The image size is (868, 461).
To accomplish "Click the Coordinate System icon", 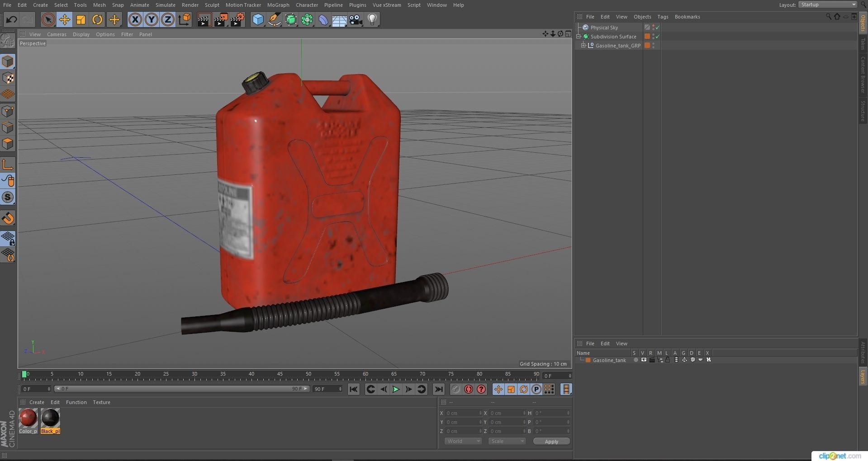I will click(185, 19).
